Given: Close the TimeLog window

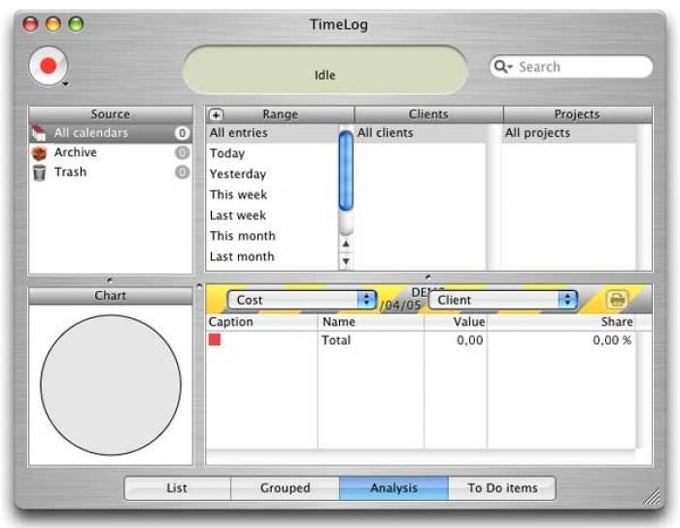Looking at the screenshot, I should pyautogui.click(x=30, y=24).
